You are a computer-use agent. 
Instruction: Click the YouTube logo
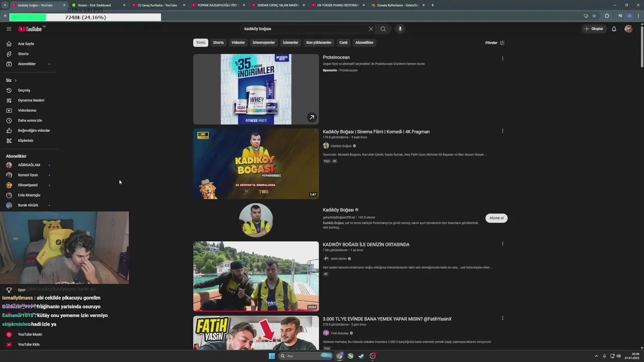coord(31,29)
